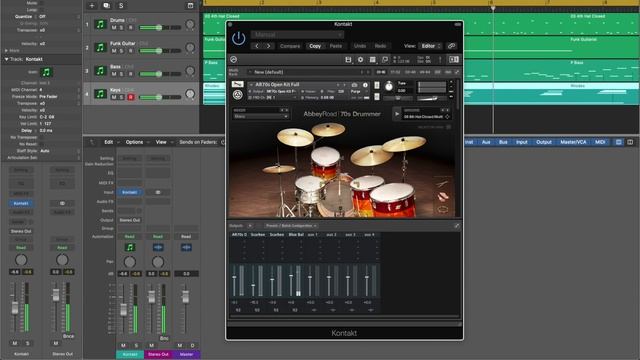
Task: Filter mixer by the MIDI tab
Action: coord(600,142)
